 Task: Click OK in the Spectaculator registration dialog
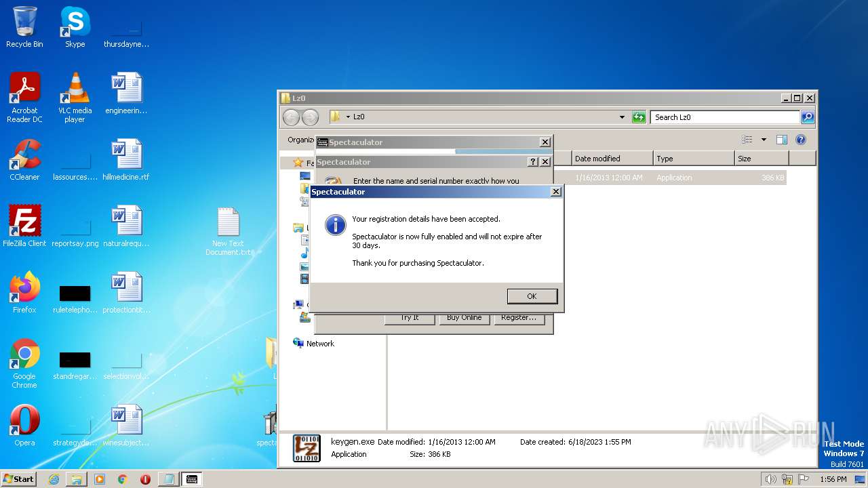[x=532, y=296]
